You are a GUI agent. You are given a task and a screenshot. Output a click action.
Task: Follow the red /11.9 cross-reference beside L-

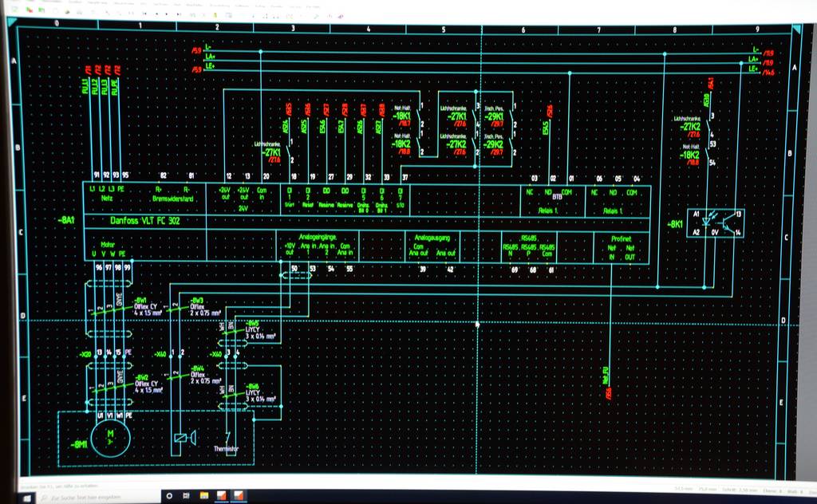click(x=769, y=52)
